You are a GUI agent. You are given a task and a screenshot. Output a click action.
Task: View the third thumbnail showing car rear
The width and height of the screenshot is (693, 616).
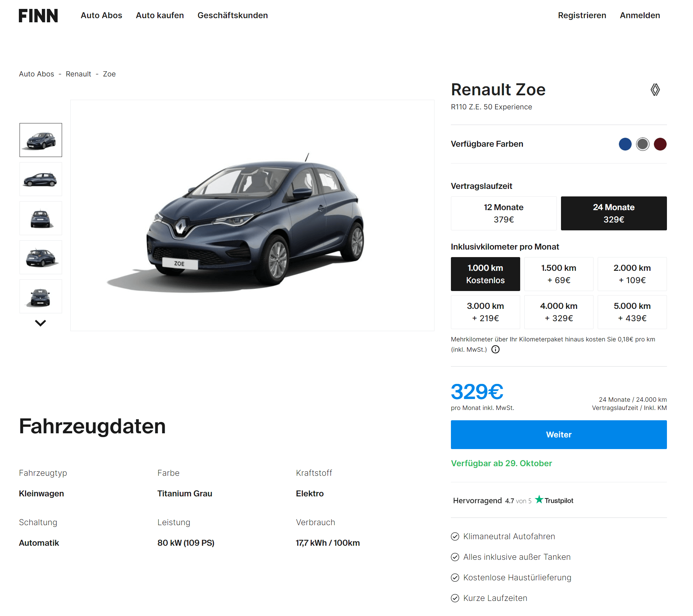(40, 218)
